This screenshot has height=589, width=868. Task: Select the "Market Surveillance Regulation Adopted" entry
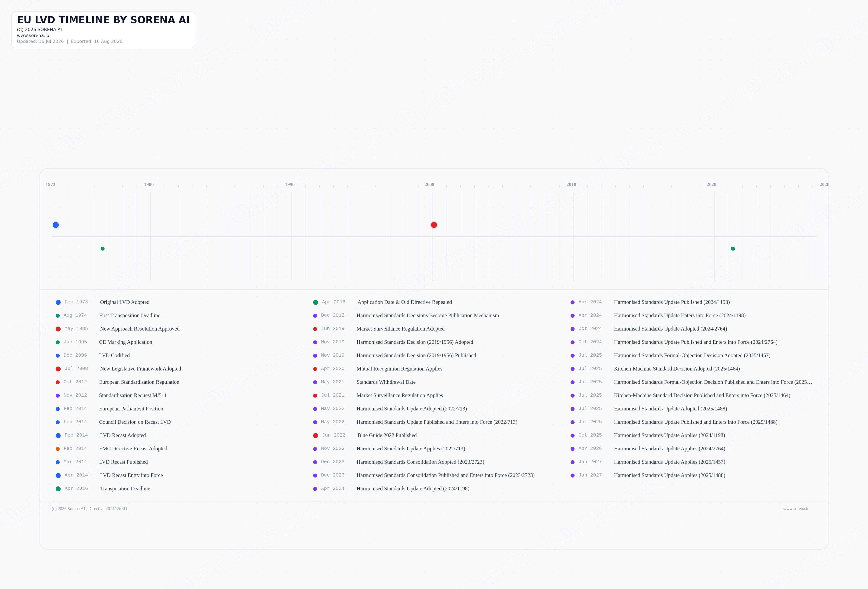point(400,329)
